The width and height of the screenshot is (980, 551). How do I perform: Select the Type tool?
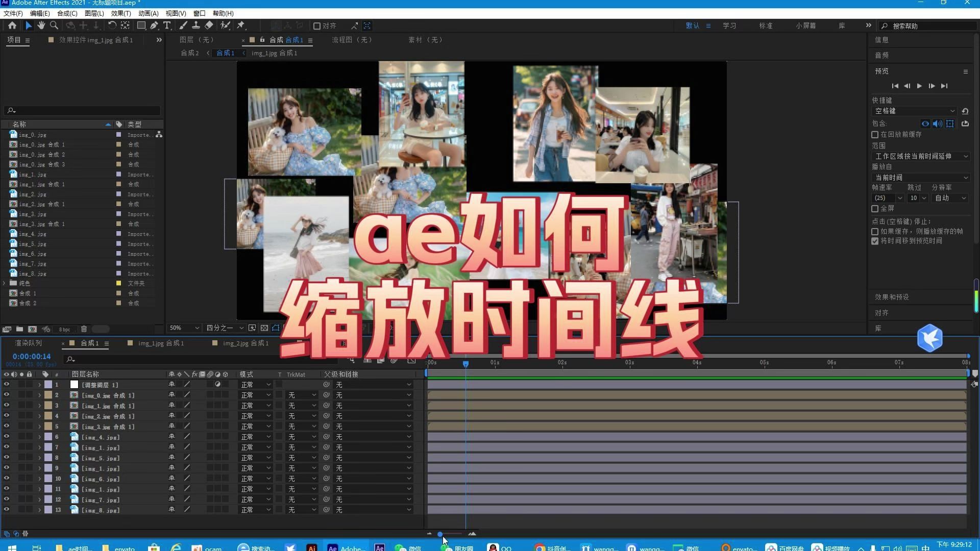(x=167, y=26)
